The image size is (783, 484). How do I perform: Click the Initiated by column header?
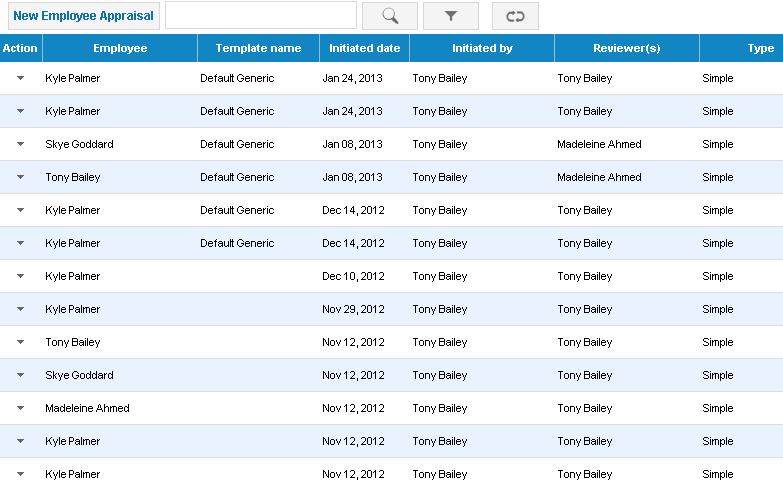click(x=482, y=48)
